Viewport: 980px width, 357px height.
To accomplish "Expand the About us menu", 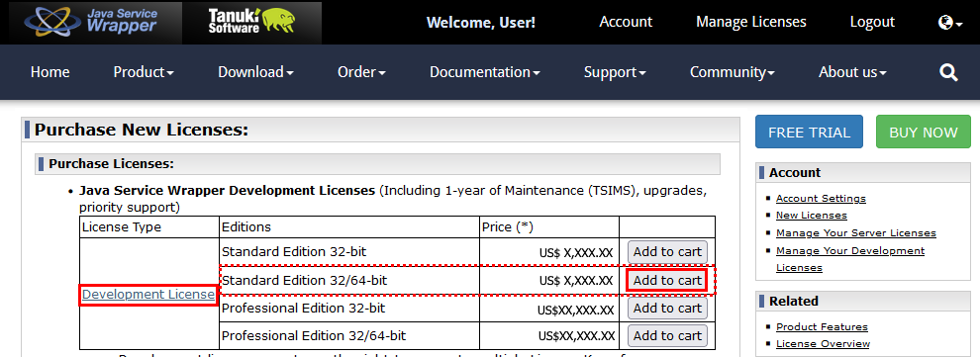I will 852,72.
